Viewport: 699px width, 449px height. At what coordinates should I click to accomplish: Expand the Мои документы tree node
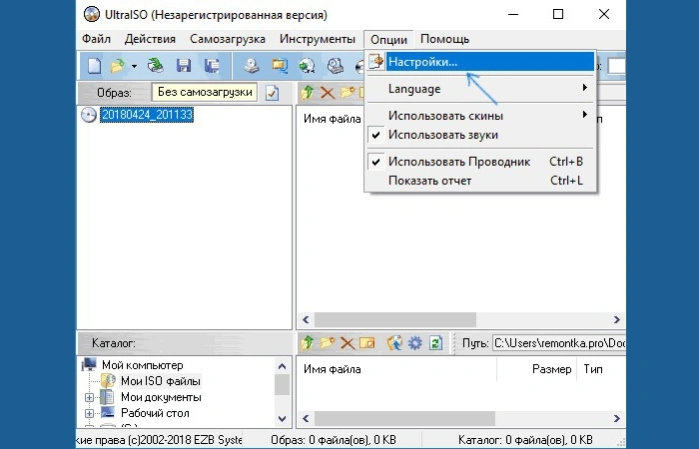pos(89,397)
